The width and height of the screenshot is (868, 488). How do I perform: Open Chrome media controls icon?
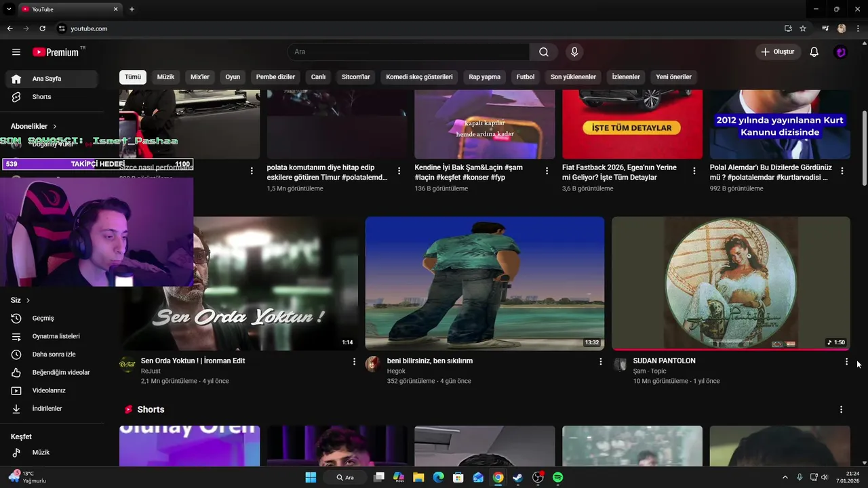tap(825, 28)
